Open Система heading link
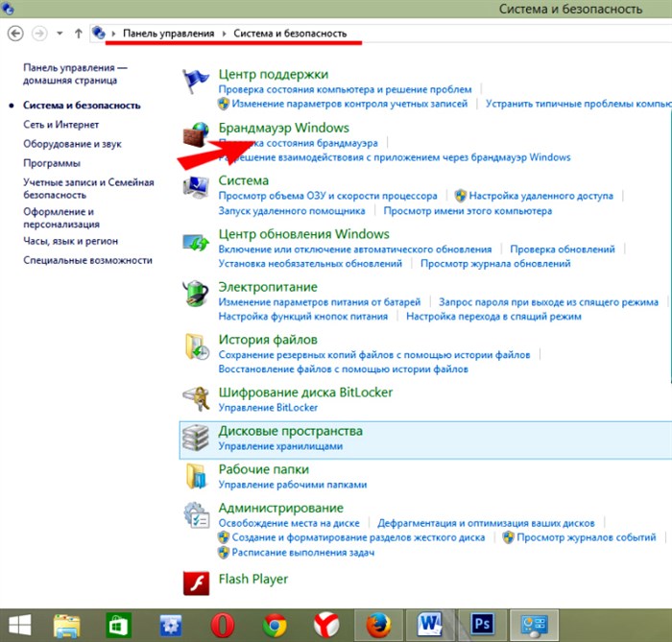This screenshot has width=672, height=642. tap(244, 180)
